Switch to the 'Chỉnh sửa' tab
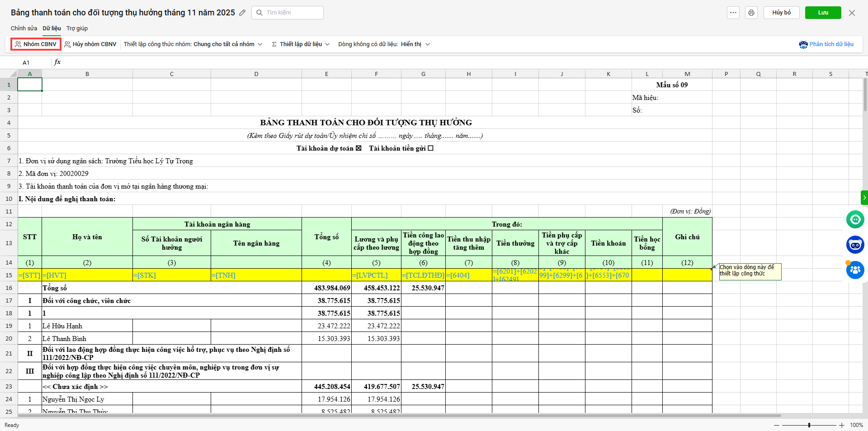The width and height of the screenshot is (868, 431). [24, 28]
